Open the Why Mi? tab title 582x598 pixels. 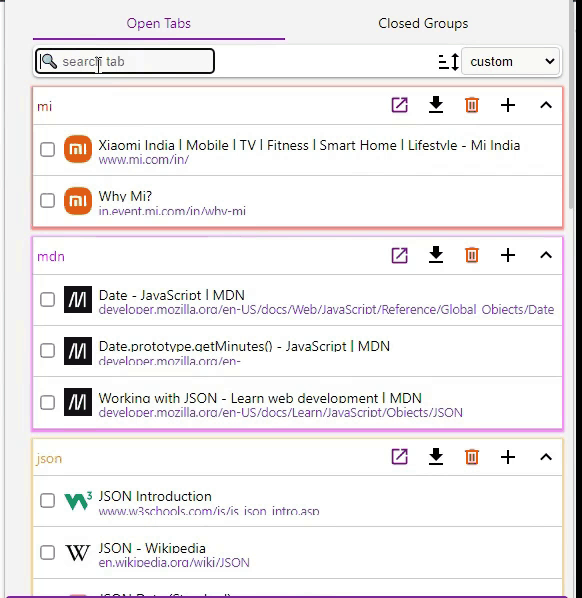[125, 196]
